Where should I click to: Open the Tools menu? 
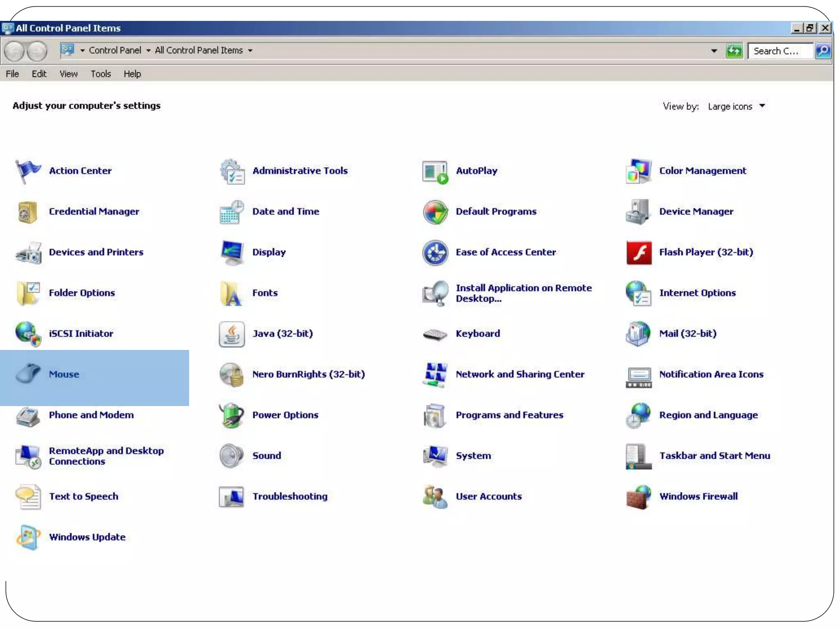coord(100,74)
